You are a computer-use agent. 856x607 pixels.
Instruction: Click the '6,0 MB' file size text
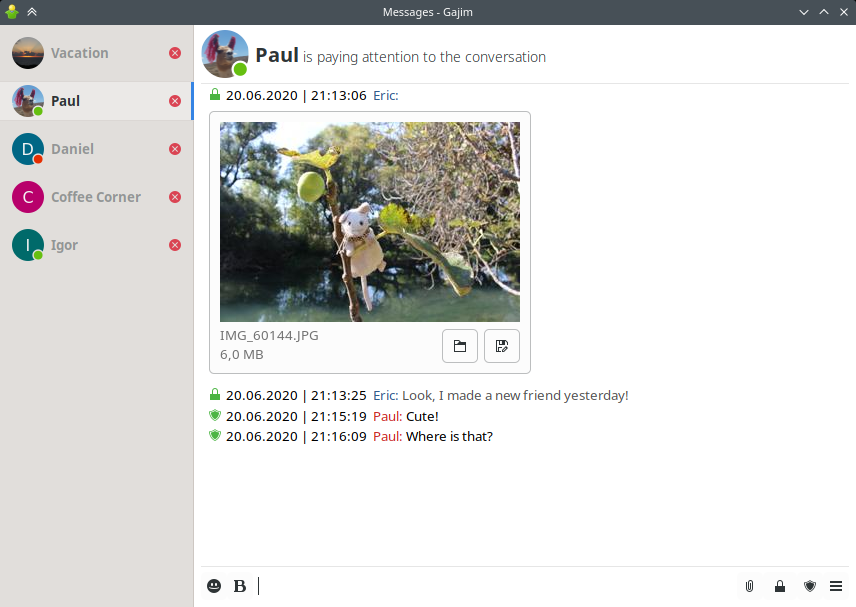[242, 354]
